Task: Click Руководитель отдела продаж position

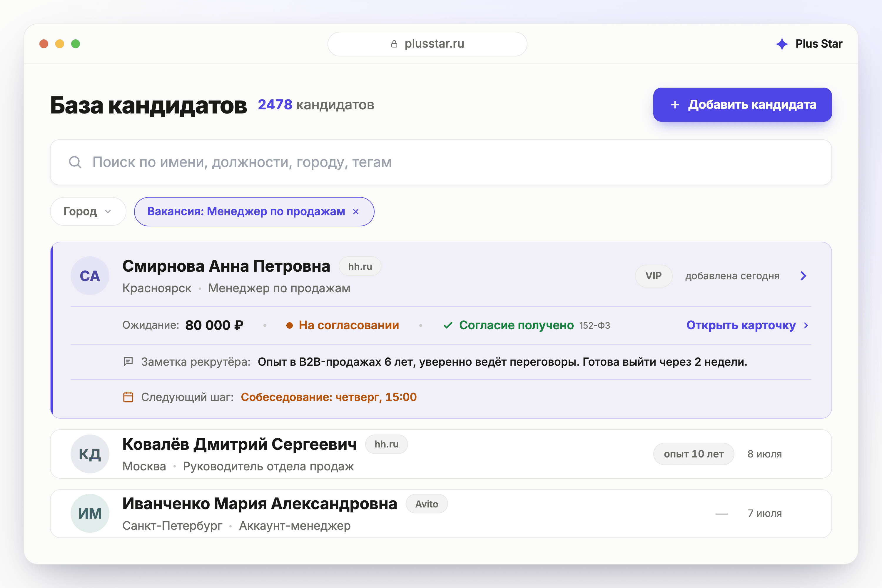Action: 268,466
